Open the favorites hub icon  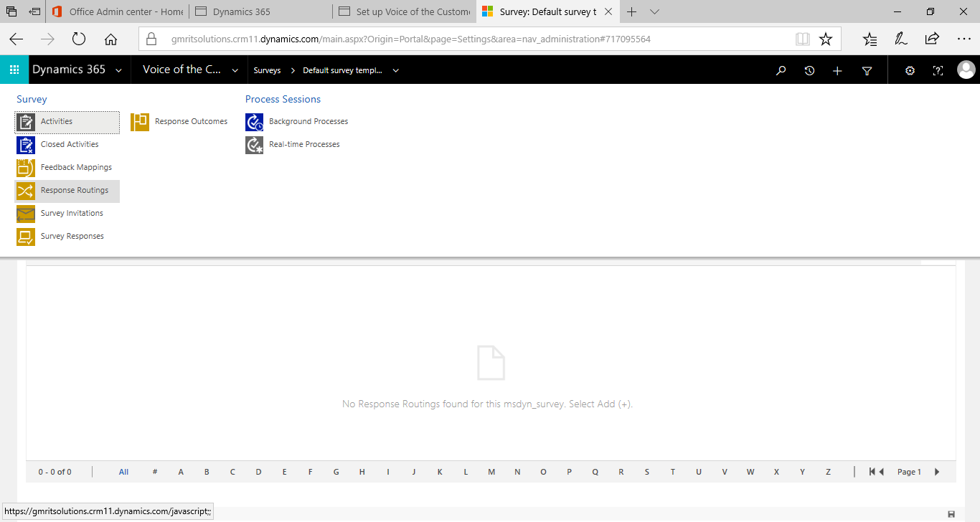(870, 39)
